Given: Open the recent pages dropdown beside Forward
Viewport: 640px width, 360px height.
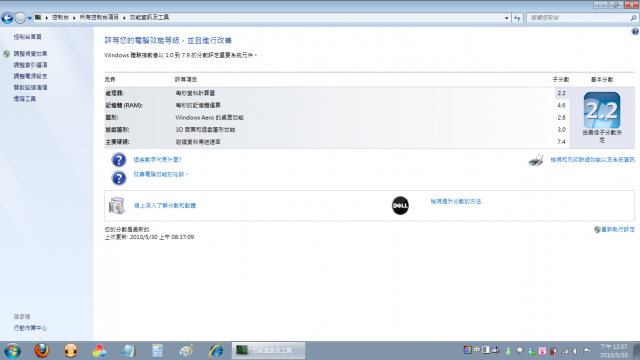Looking at the screenshot, I should pos(30,18).
